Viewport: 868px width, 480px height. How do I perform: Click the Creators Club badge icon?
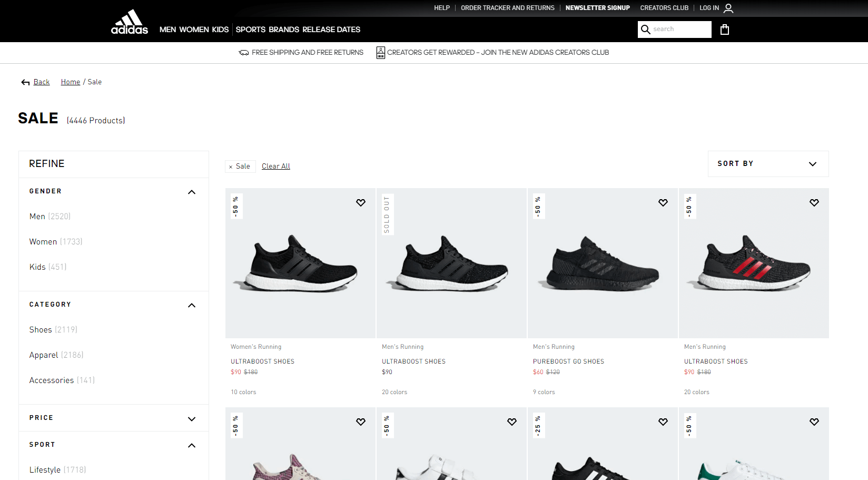pos(380,53)
